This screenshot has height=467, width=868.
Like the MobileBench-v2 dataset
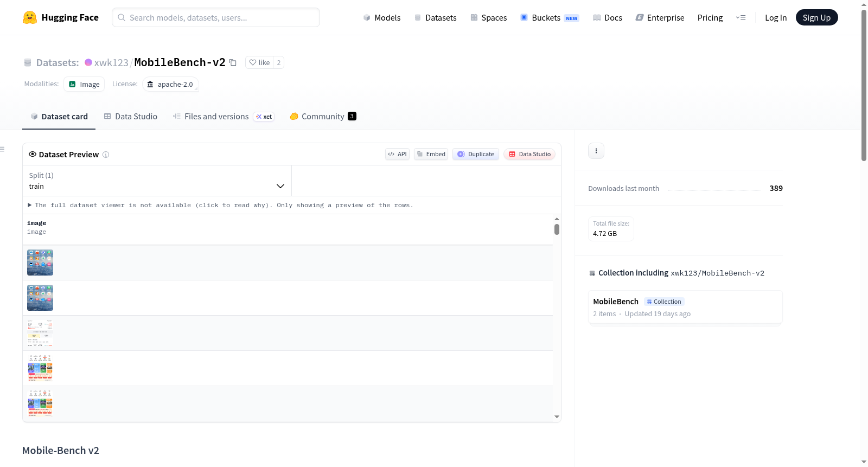[259, 62]
